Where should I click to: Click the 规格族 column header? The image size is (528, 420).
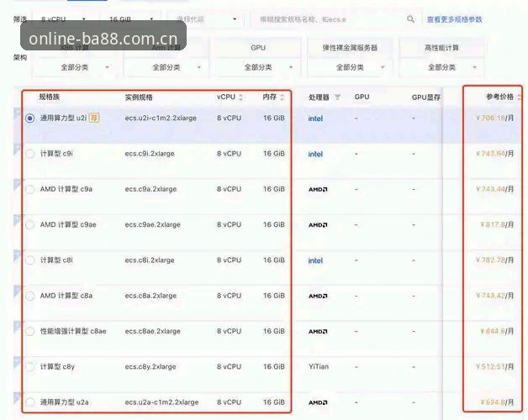[x=49, y=97]
